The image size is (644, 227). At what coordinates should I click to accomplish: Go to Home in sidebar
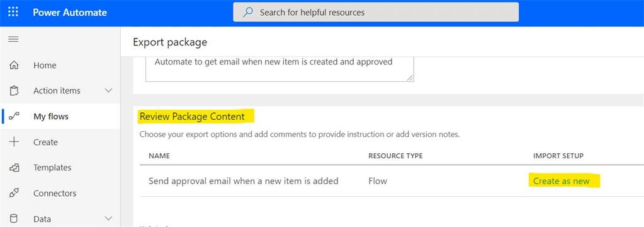coord(45,66)
